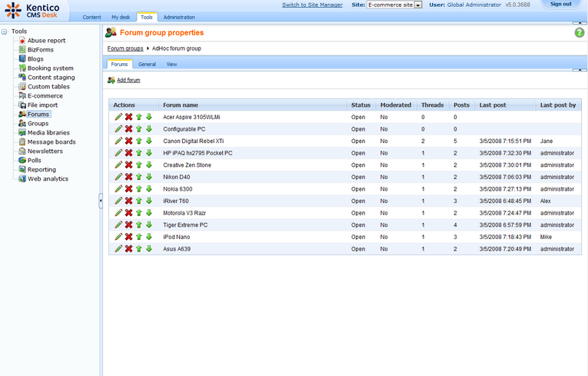The image size is (588, 376).
Task: Move HP iPAQ hx2795 Pocket PC forum down
Action: click(149, 153)
